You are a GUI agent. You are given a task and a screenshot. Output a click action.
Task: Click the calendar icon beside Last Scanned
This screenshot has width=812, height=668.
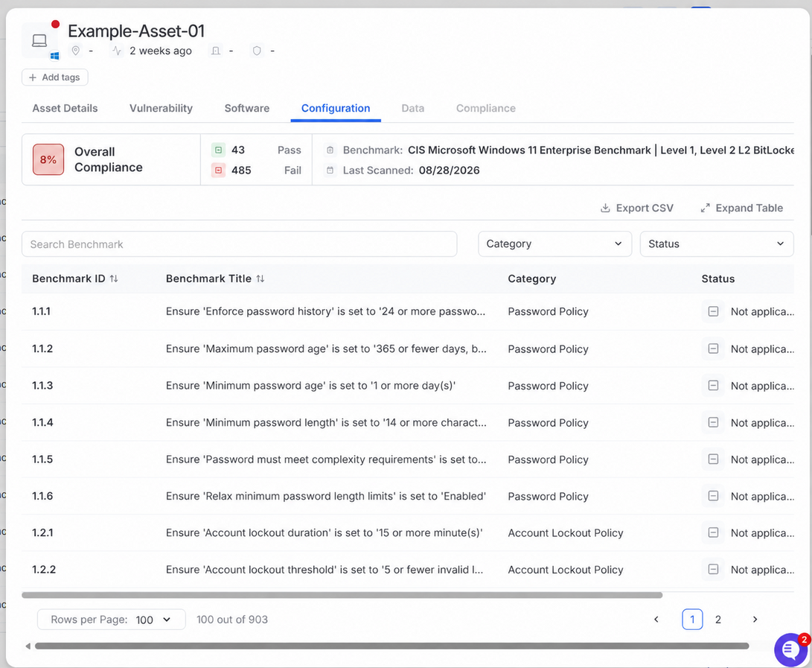330,171
